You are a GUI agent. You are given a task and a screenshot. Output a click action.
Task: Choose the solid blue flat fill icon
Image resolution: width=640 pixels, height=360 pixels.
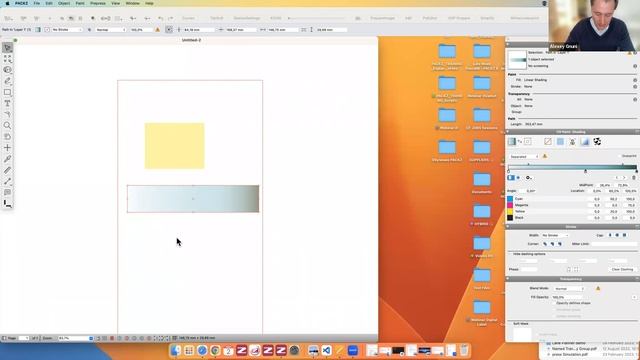click(560, 142)
